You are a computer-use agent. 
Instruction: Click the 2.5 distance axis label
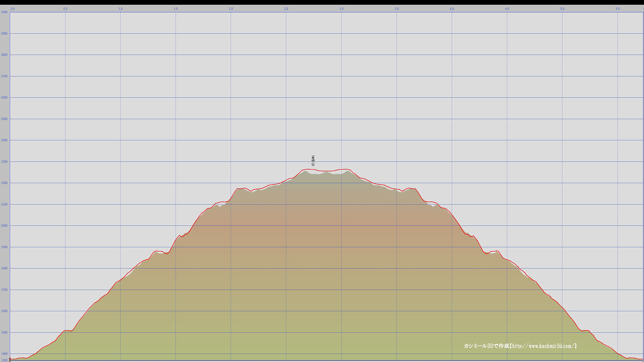pyautogui.click(x=286, y=9)
